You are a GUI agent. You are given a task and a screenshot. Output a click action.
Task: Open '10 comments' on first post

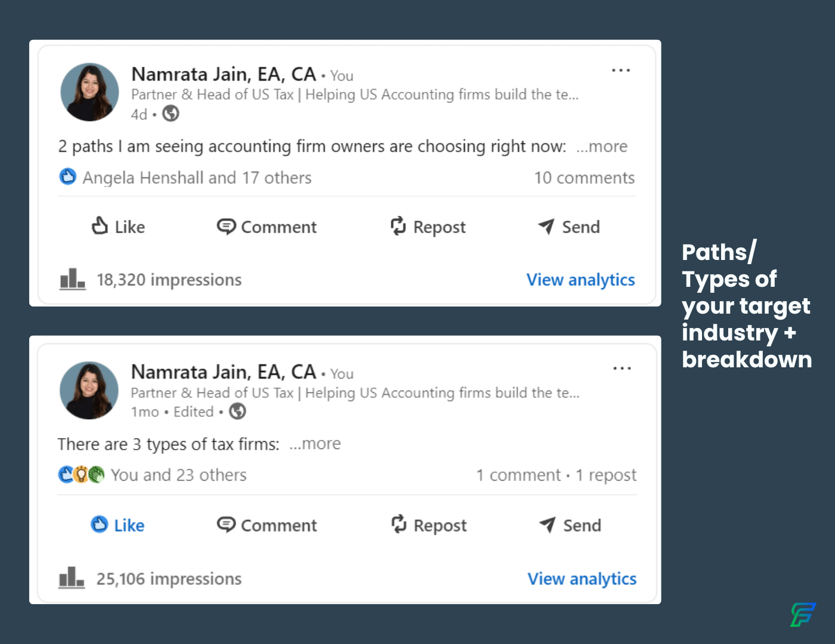[x=584, y=178]
